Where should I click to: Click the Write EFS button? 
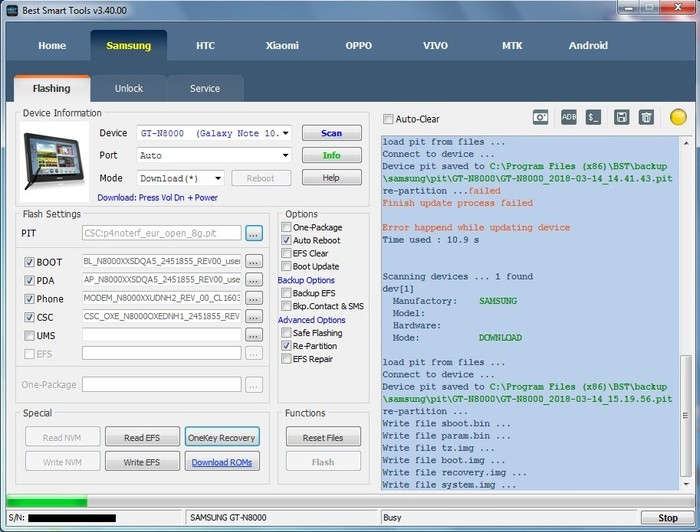142,462
